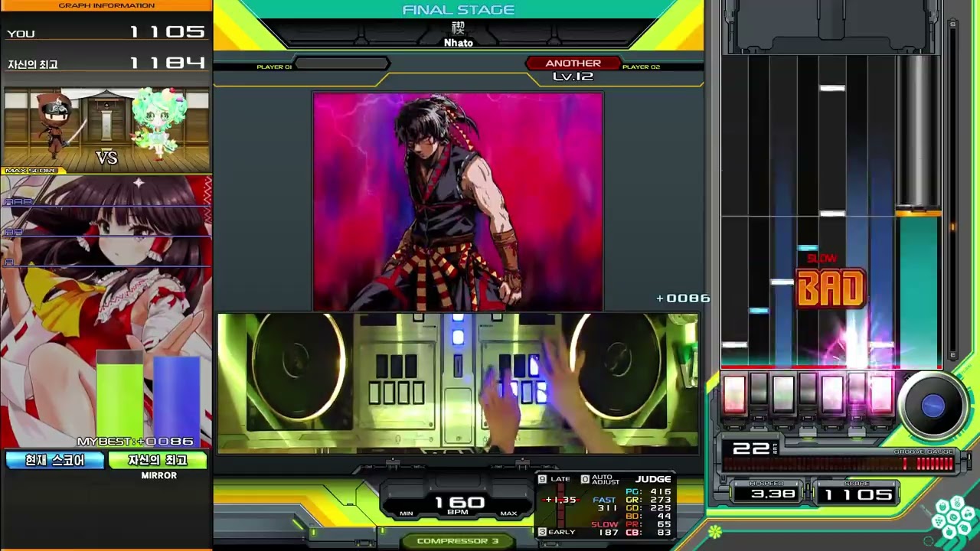The width and height of the screenshot is (980, 551).
Task: Click the +0086 score difference beside the jacket
Action: (683, 298)
